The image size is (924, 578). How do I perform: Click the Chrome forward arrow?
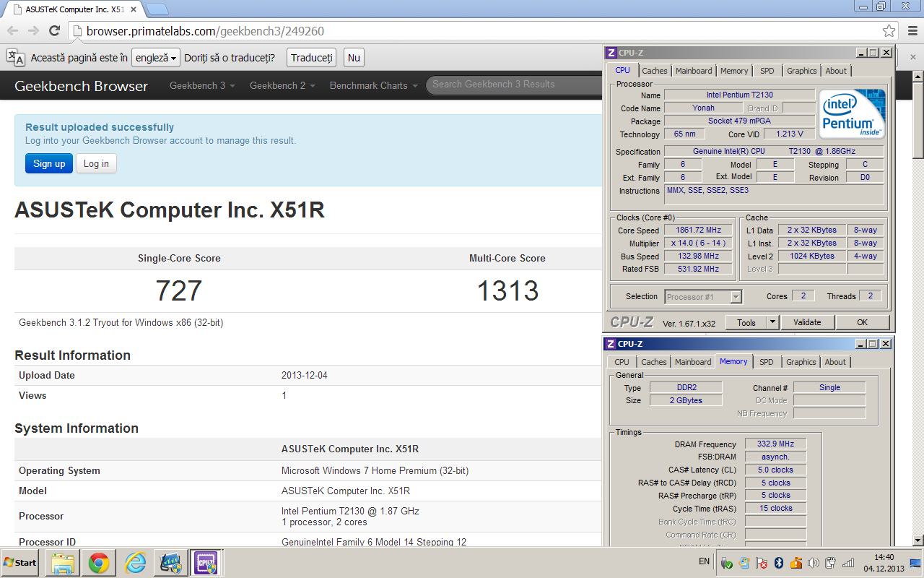coord(33,30)
